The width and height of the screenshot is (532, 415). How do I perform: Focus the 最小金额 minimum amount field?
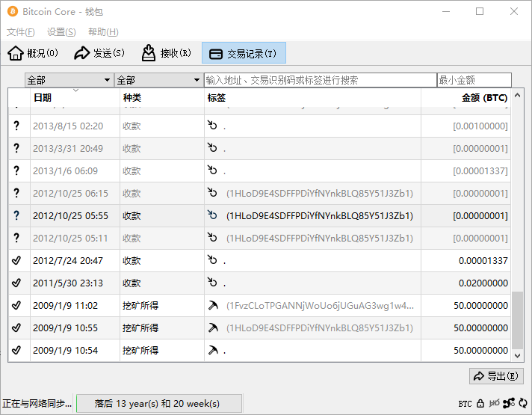474,80
